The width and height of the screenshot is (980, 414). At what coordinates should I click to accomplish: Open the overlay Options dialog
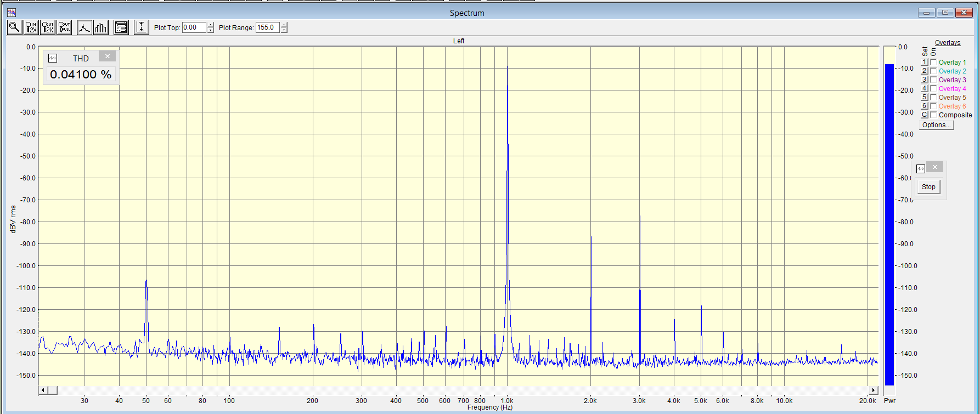[x=937, y=125]
